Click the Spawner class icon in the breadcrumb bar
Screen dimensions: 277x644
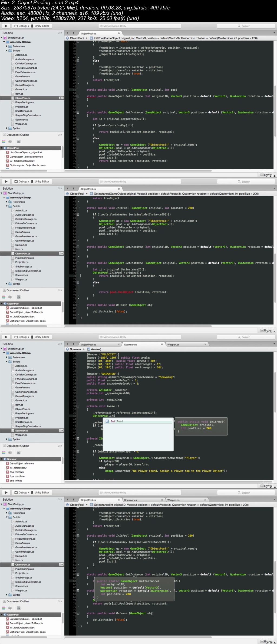[x=67, y=349]
